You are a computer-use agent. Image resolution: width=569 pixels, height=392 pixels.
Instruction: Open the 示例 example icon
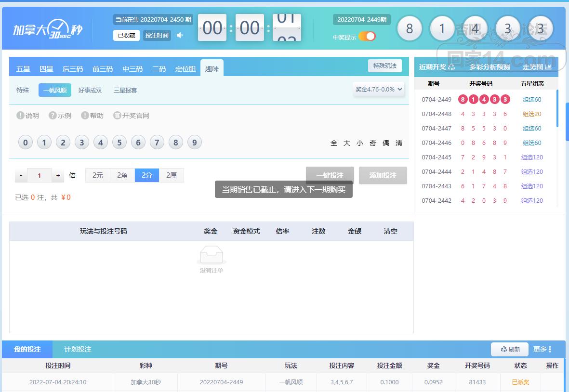pos(53,116)
